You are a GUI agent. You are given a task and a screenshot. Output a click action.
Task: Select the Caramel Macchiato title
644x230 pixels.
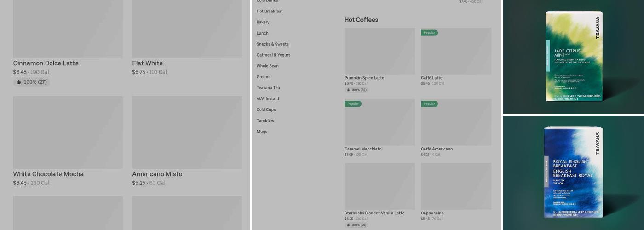click(363, 149)
